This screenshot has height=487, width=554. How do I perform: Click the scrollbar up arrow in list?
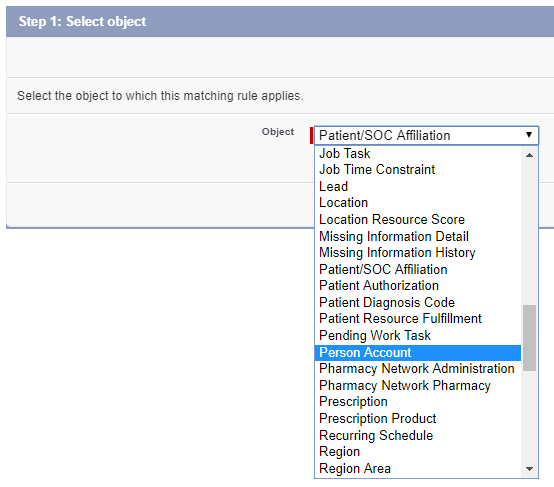point(529,155)
